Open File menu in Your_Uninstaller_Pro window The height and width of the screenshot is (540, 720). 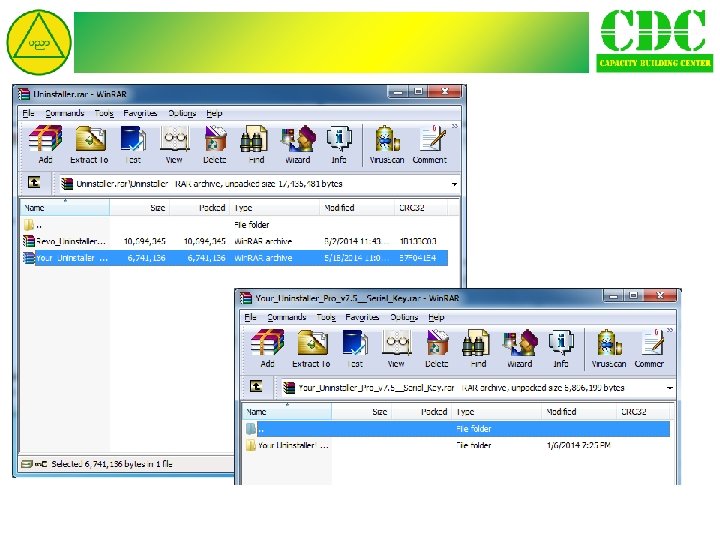point(251,317)
